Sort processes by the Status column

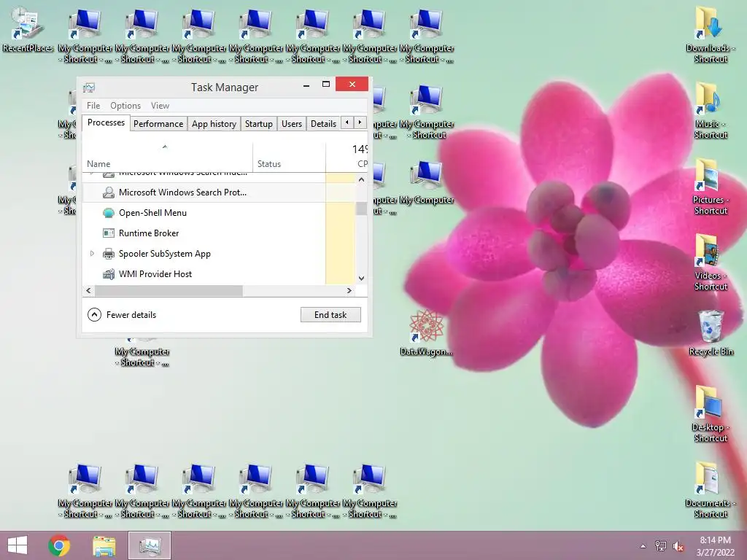pyautogui.click(x=289, y=157)
